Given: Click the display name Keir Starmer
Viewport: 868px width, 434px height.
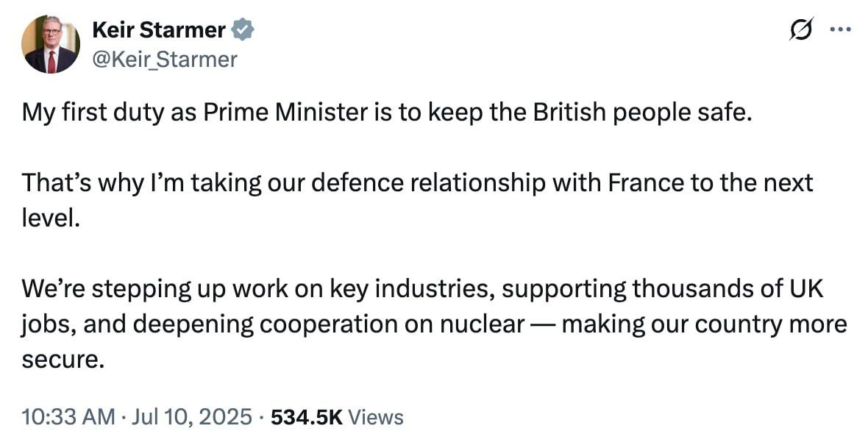Looking at the screenshot, I should 158,30.
